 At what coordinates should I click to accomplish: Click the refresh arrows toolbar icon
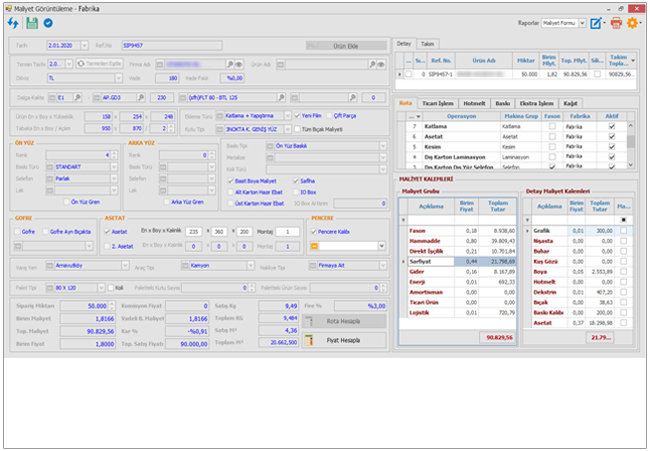(x=12, y=22)
